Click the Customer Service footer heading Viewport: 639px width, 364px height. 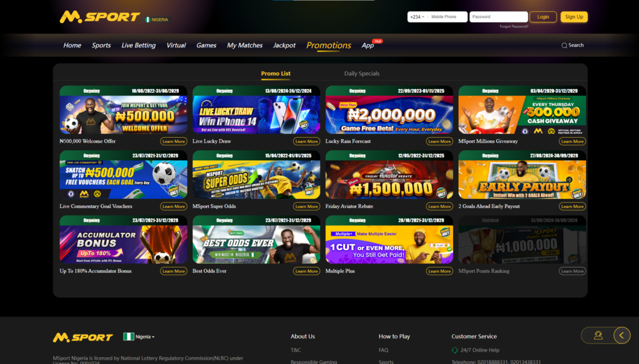(x=474, y=337)
